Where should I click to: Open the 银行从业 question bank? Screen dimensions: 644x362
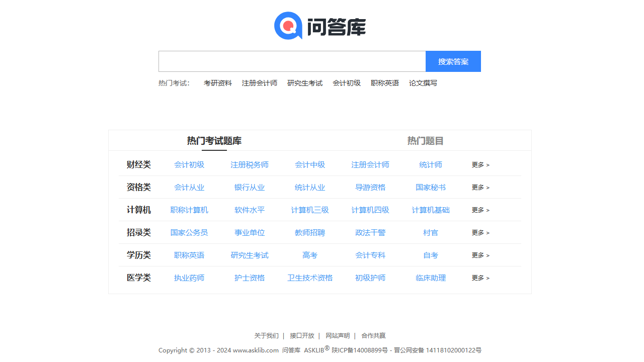click(250, 187)
